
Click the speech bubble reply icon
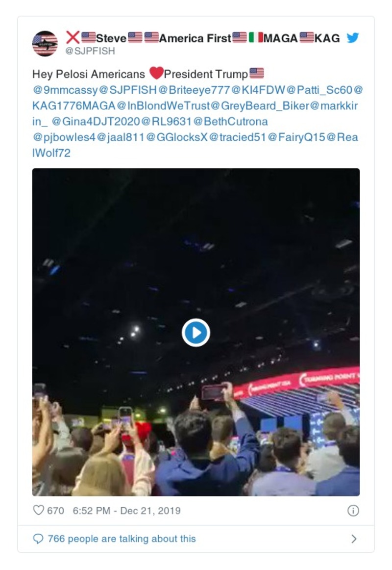coord(38,539)
